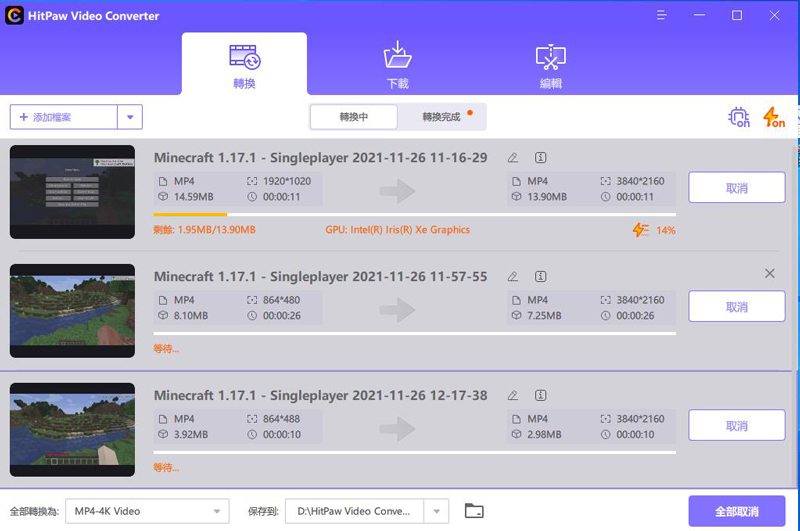Click source size '14.59MB' value

[x=193, y=197]
